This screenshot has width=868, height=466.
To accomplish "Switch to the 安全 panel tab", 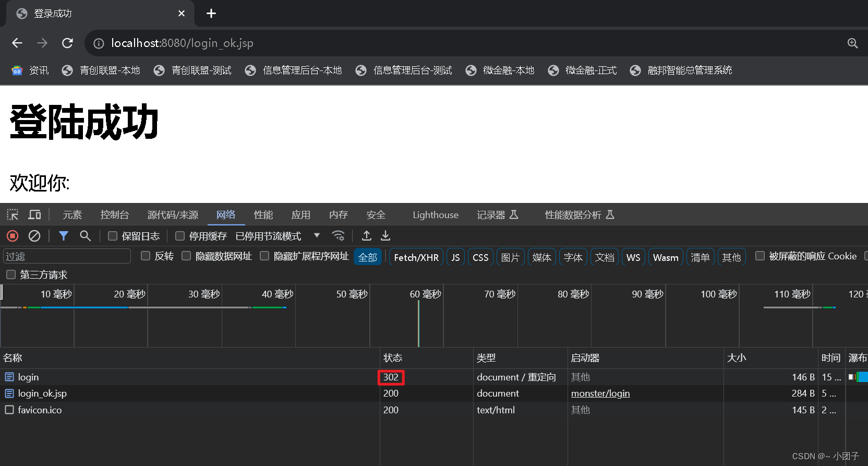I will pos(376,214).
